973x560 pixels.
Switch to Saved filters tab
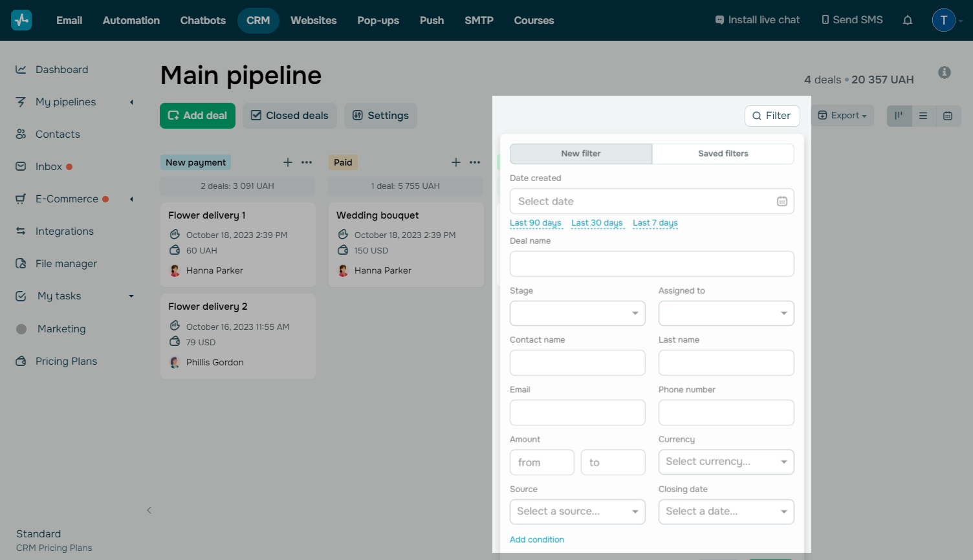[x=723, y=153]
